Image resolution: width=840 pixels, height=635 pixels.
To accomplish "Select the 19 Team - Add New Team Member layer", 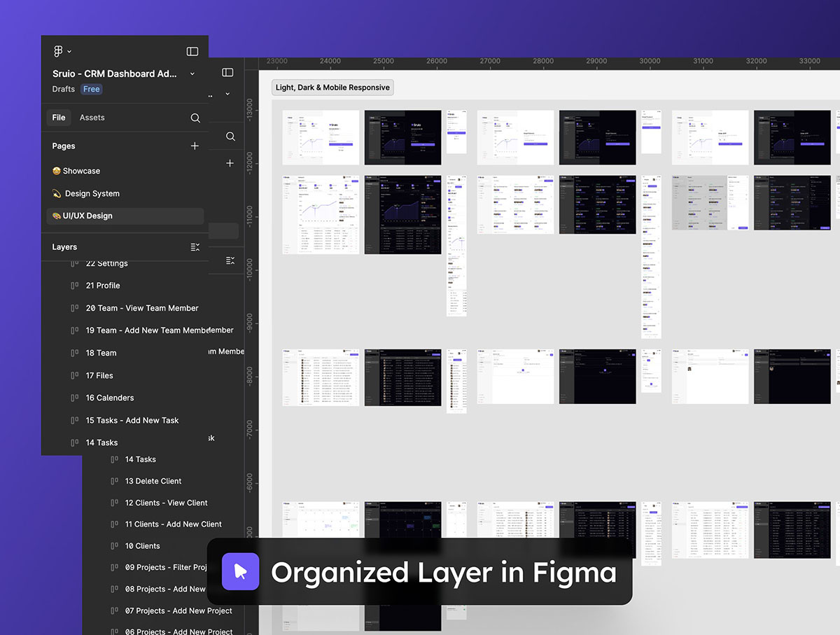I will click(x=148, y=330).
